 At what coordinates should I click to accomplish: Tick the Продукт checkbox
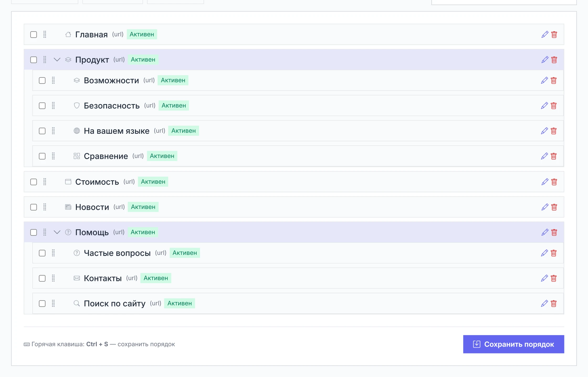(34, 60)
